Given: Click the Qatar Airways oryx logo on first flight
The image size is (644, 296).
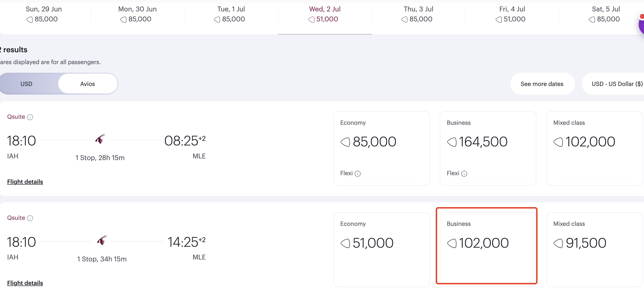Looking at the screenshot, I should coord(100,139).
